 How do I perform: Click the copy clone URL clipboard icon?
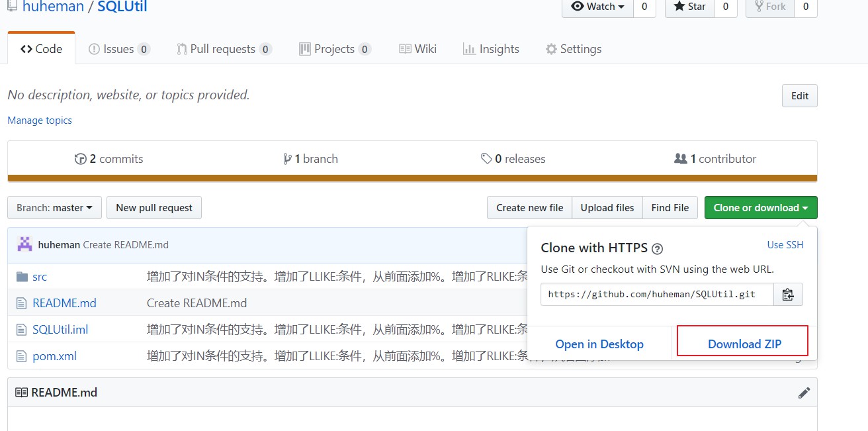788,295
